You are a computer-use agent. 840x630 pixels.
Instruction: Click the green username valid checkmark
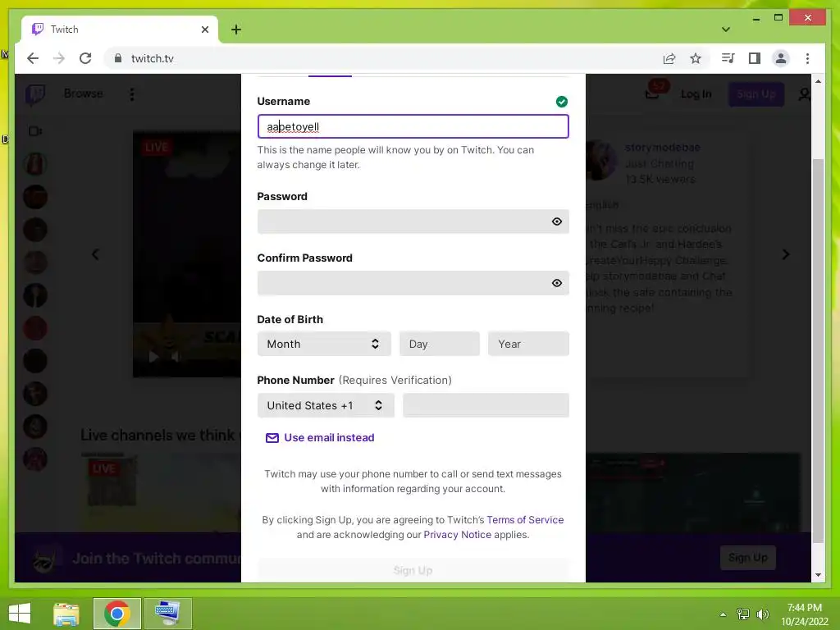[x=561, y=101]
